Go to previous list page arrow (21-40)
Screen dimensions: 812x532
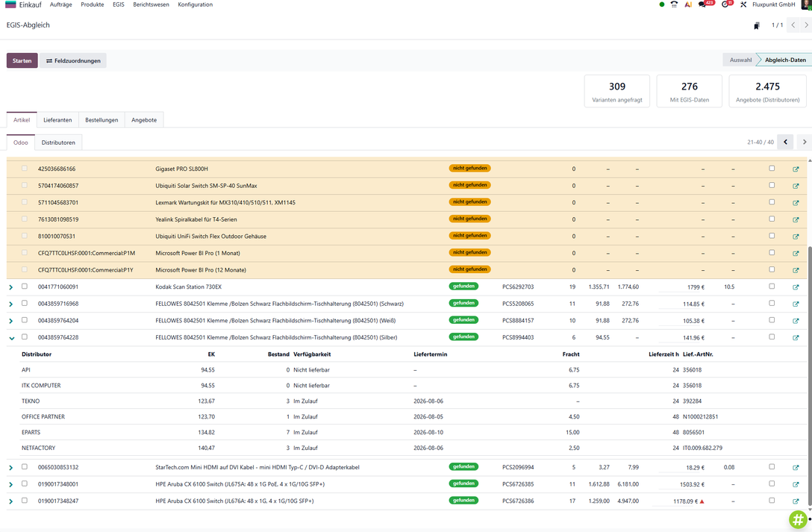(786, 143)
